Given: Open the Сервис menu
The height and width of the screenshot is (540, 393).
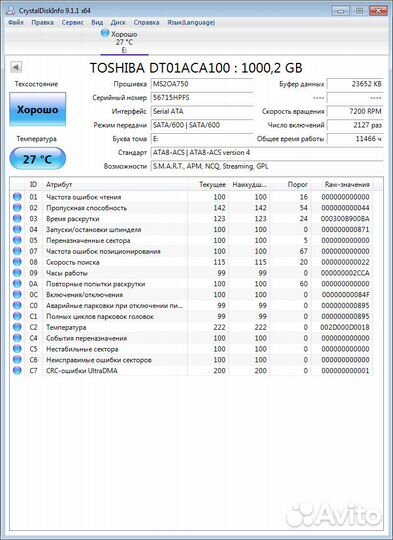Looking at the screenshot, I should coord(73,22).
